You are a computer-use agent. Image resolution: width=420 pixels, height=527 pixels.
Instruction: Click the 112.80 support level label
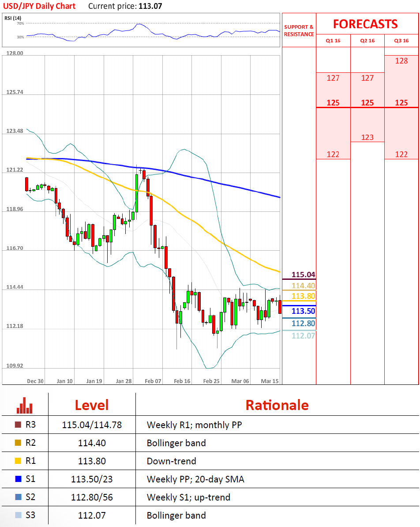pos(303,324)
